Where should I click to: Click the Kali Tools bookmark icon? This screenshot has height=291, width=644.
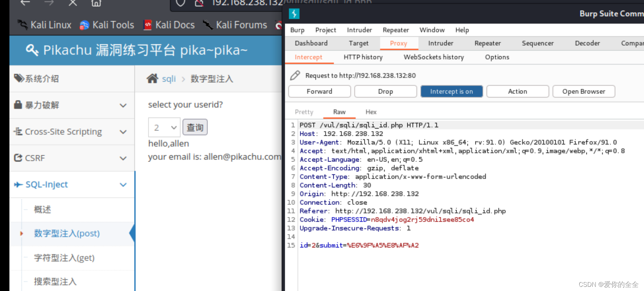84,25
